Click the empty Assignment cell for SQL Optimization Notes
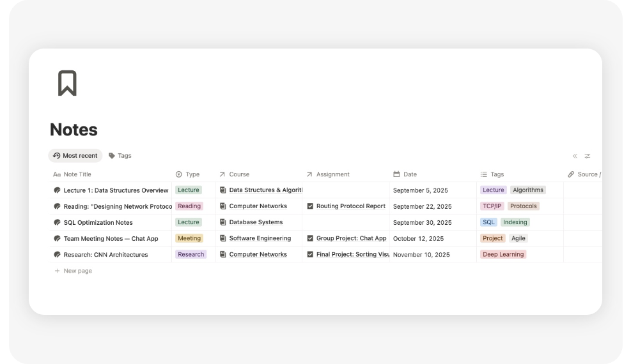This screenshot has width=631, height=364. tap(346, 222)
